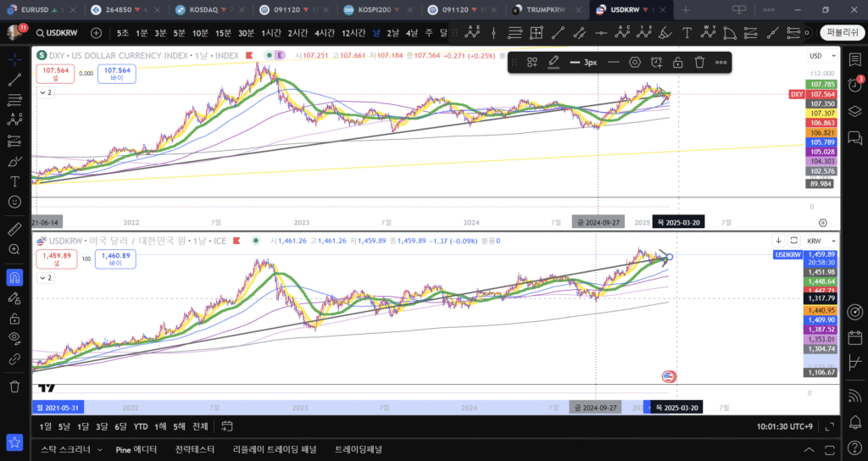The width and height of the screenshot is (868, 461).
Task: Open the help center question icon
Action: [854, 447]
